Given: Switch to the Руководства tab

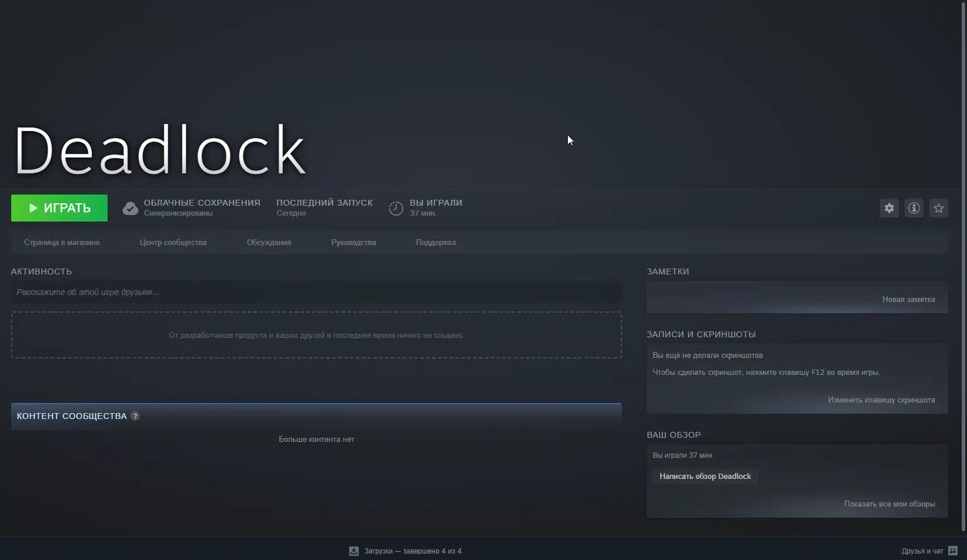Looking at the screenshot, I should click(353, 242).
